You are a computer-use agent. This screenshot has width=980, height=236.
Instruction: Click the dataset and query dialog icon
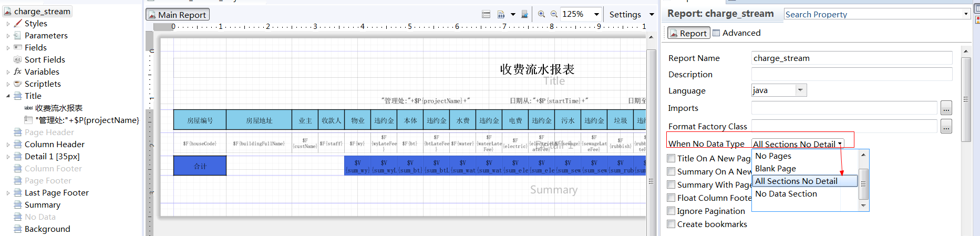point(486,14)
